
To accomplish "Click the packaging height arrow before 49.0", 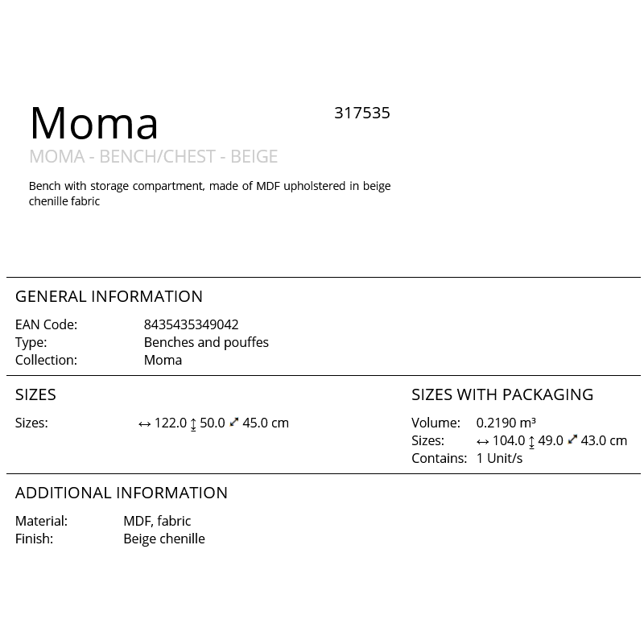I will pos(531,441).
